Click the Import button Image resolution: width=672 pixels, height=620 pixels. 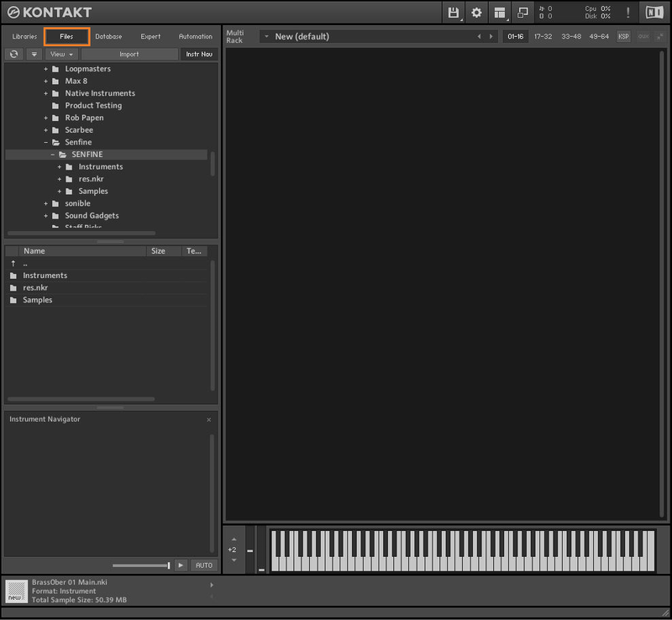point(129,54)
